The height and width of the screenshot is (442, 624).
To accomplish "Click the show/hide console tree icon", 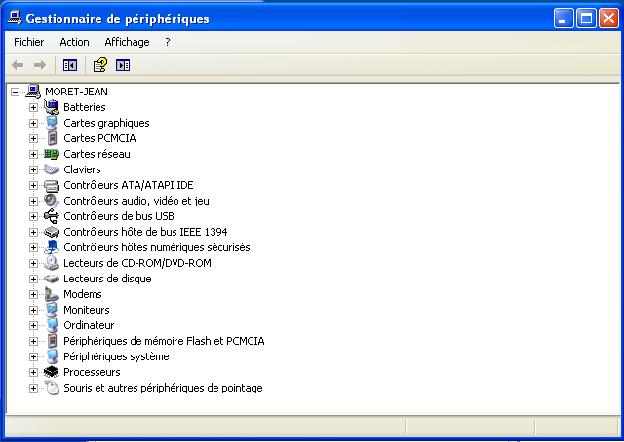I will [70, 65].
